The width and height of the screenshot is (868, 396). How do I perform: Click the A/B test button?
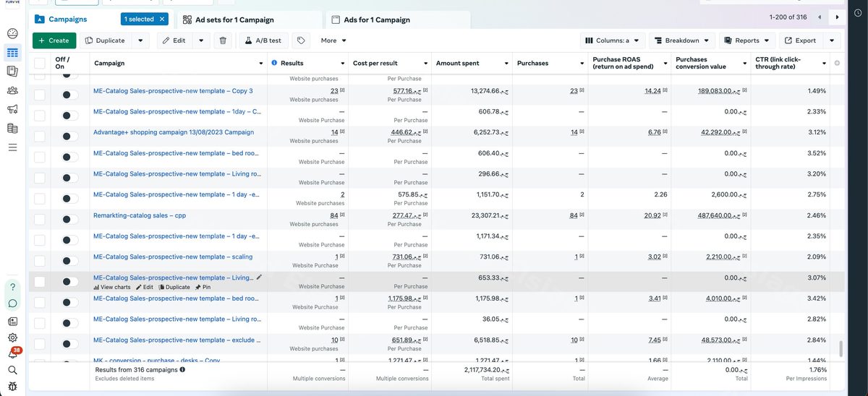(x=263, y=40)
